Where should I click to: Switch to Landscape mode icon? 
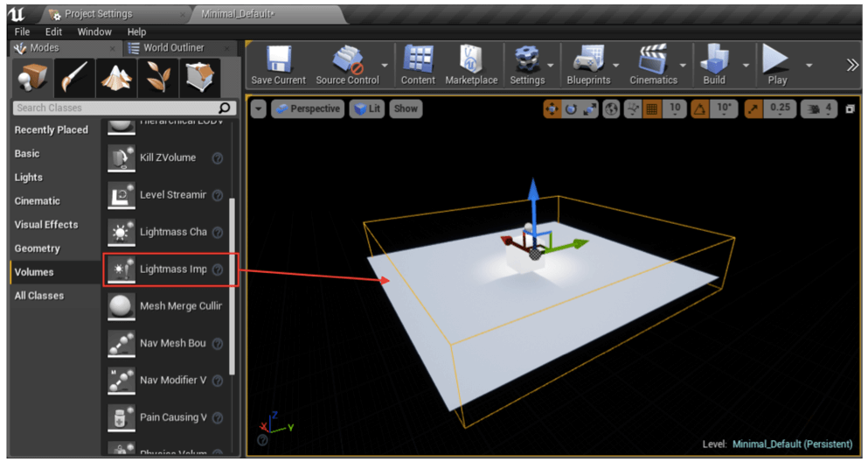(x=116, y=78)
